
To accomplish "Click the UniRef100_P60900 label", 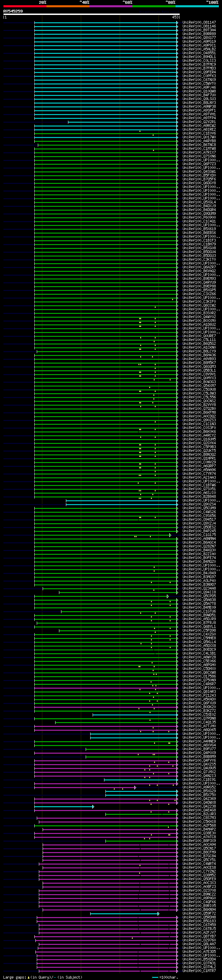I will [199, 218].
